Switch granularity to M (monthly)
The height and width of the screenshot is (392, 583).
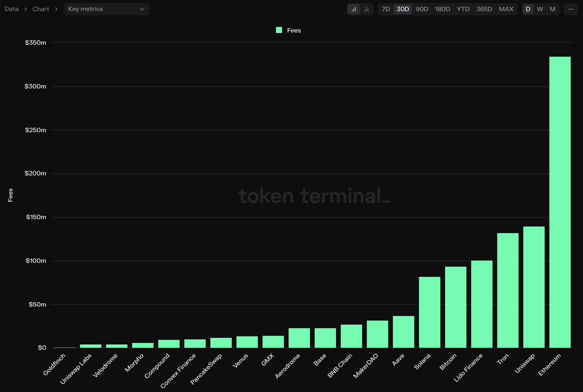click(551, 9)
